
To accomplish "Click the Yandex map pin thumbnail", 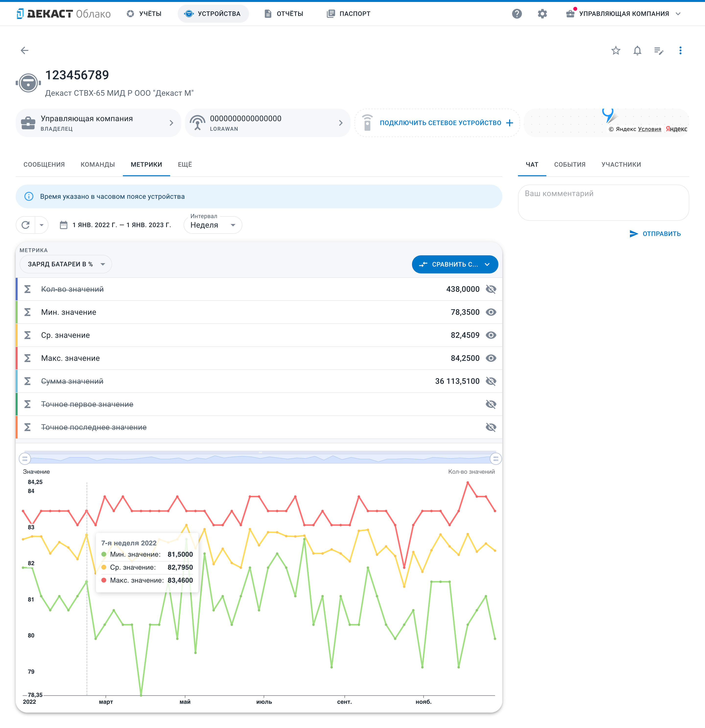I will [x=606, y=123].
